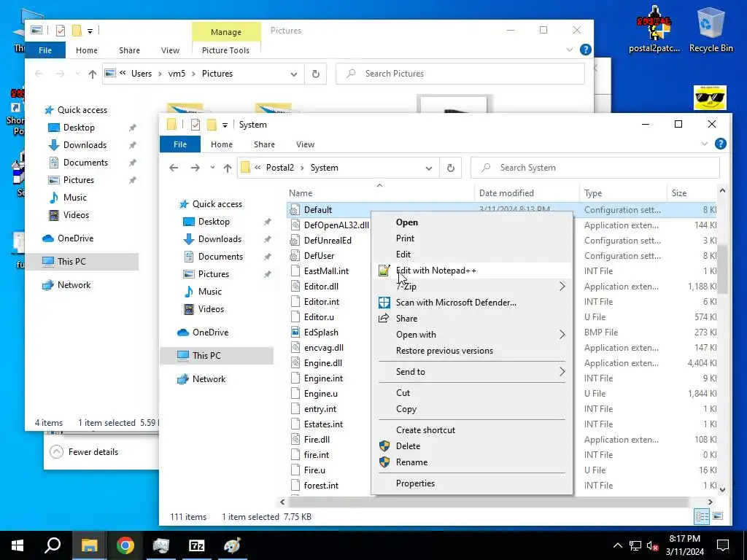Expand the Send to submenu
The width and height of the screenshot is (747, 560).
point(562,372)
